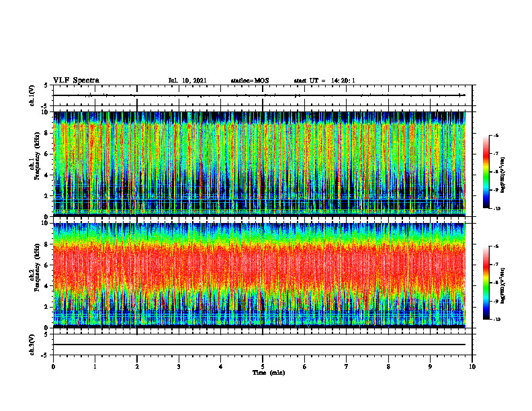Click the "-10" label on ch.2 colorbar

tap(497, 320)
